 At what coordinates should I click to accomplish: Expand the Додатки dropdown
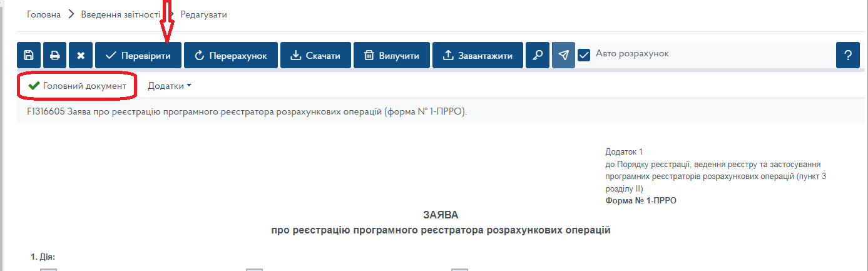pos(169,86)
